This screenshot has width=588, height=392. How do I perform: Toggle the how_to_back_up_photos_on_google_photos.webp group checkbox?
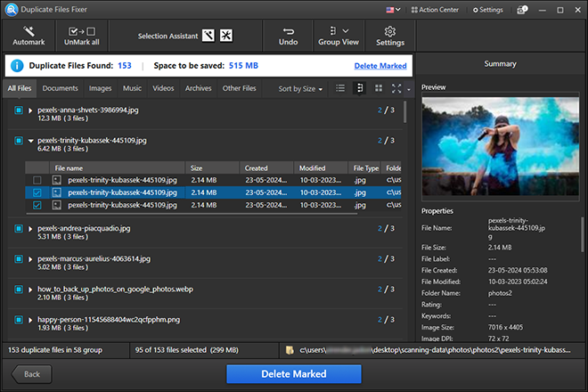click(x=19, y=290)
